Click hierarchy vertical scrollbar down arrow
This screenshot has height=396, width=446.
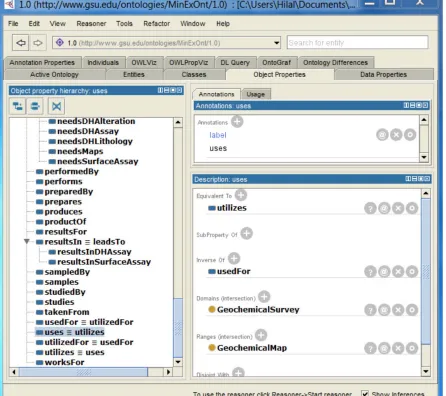point(178,362)
